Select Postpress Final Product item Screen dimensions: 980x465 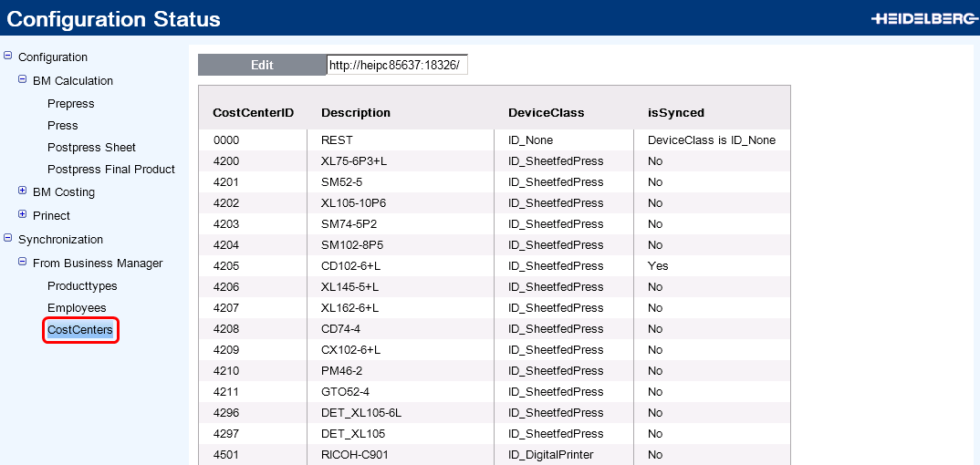[110, 170]
